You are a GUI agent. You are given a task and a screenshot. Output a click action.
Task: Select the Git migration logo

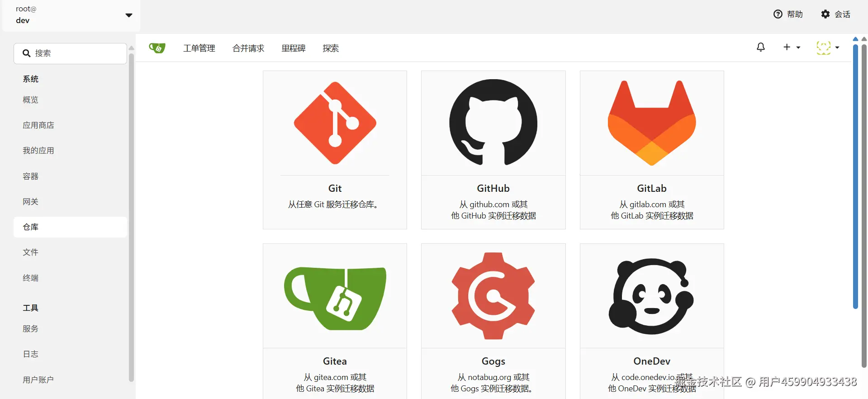click(x=335, y=123)
